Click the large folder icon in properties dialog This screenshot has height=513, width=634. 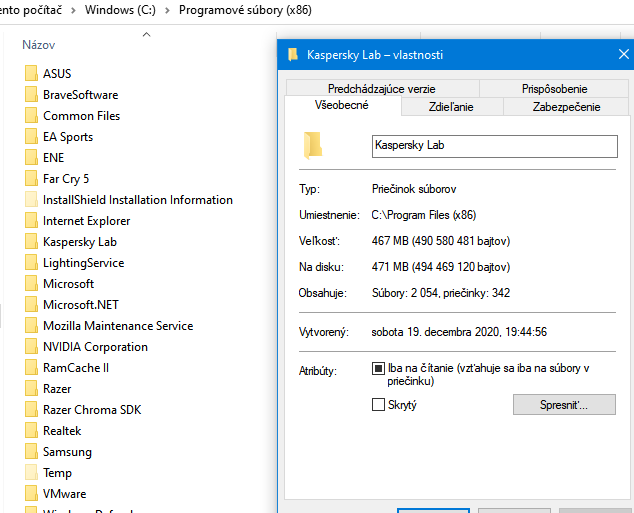(313, 146)
